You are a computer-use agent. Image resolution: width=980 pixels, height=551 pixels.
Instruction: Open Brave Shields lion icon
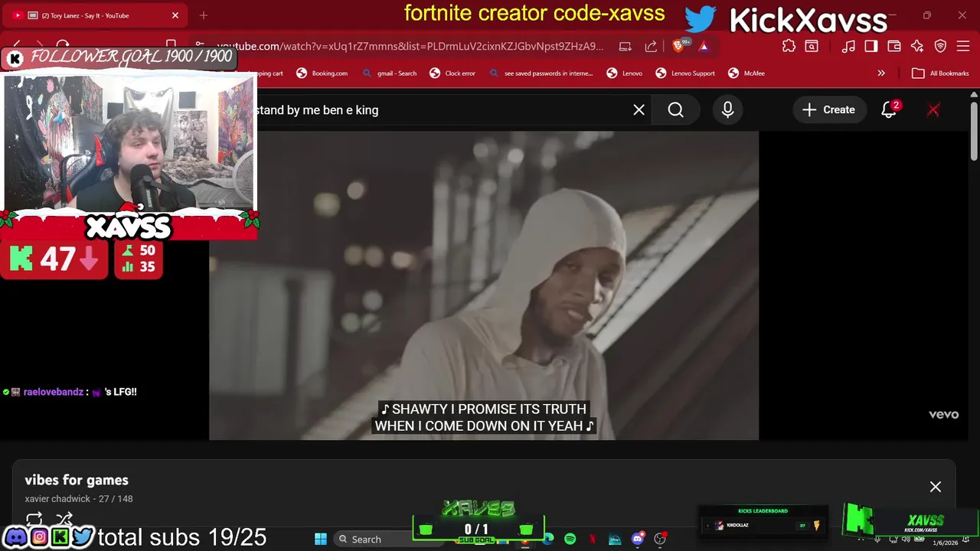(x=678, y=47)
